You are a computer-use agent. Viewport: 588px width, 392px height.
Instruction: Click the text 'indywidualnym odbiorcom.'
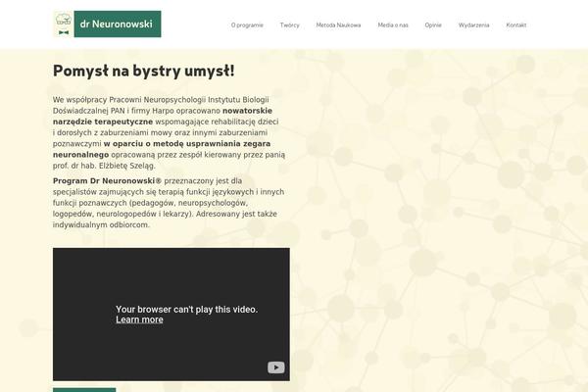tap(101, 225)
